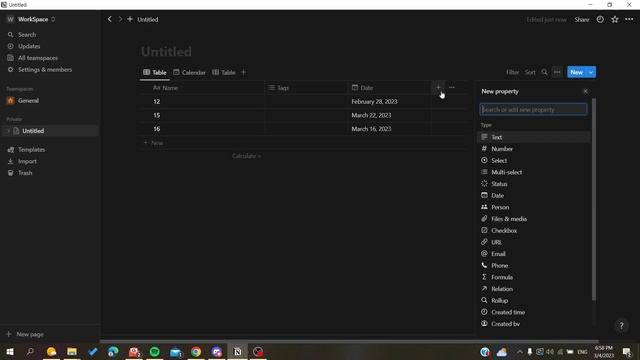Screen dimensions: 640x360
Task: Choose the Person property type
Action: (x=534, y=207)
